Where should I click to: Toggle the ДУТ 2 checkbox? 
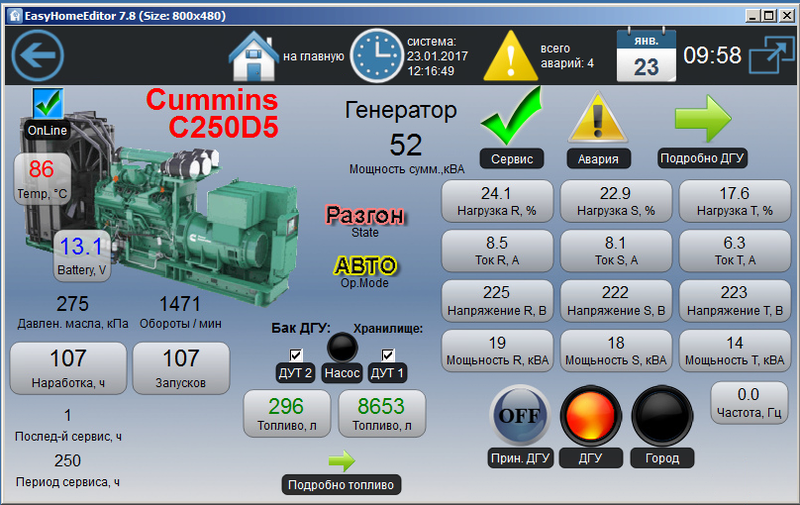click(295, 355)
